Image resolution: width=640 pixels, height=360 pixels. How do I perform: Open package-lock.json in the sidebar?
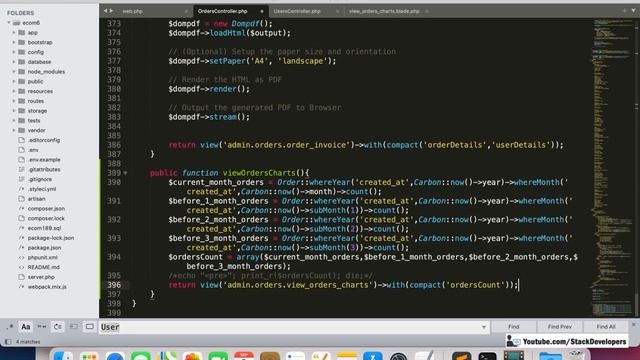tap(51, 238)
